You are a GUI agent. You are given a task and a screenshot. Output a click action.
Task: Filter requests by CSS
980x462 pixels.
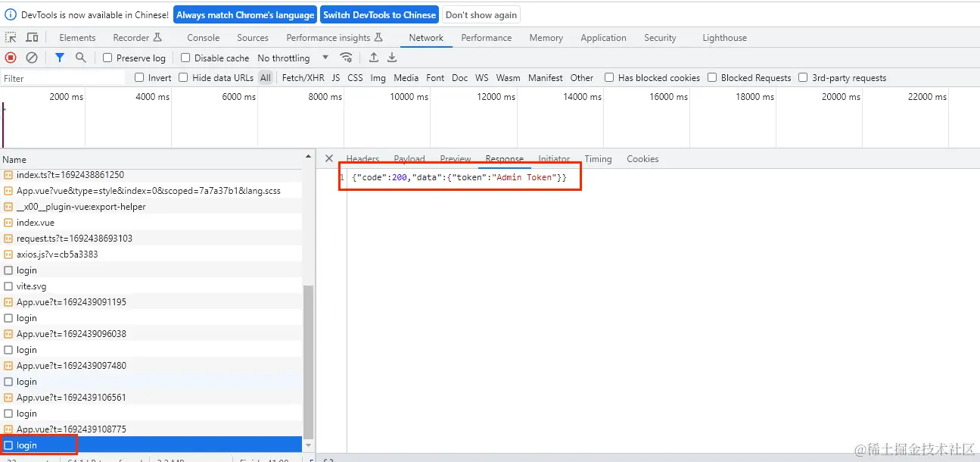(x=355, y=77)
